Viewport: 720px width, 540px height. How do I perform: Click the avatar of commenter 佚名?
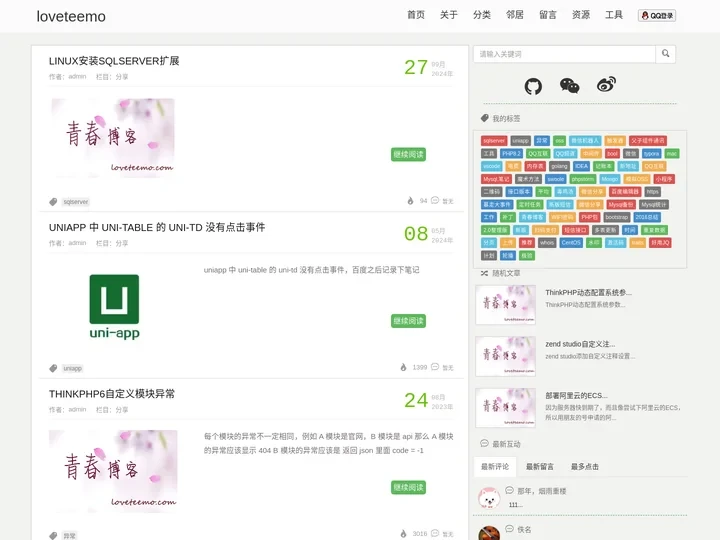(489, 533)
